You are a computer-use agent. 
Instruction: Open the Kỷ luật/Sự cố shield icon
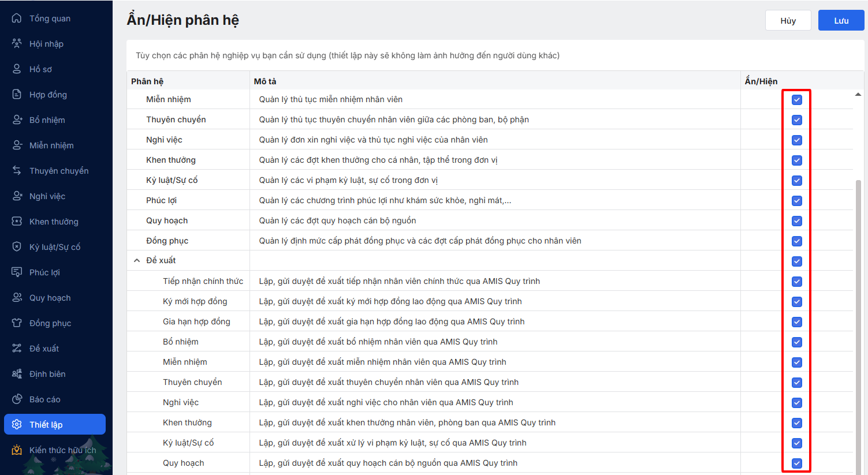17,247
